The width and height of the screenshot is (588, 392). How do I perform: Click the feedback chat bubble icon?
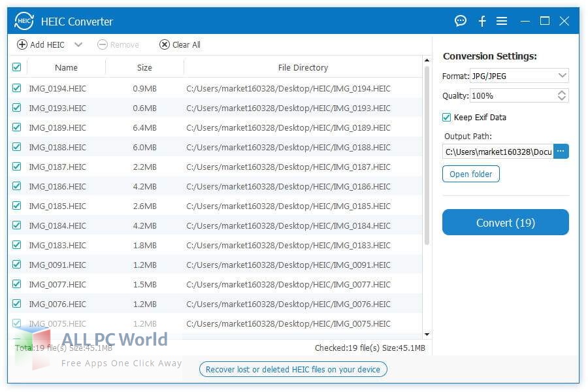[x=461, y=21]
